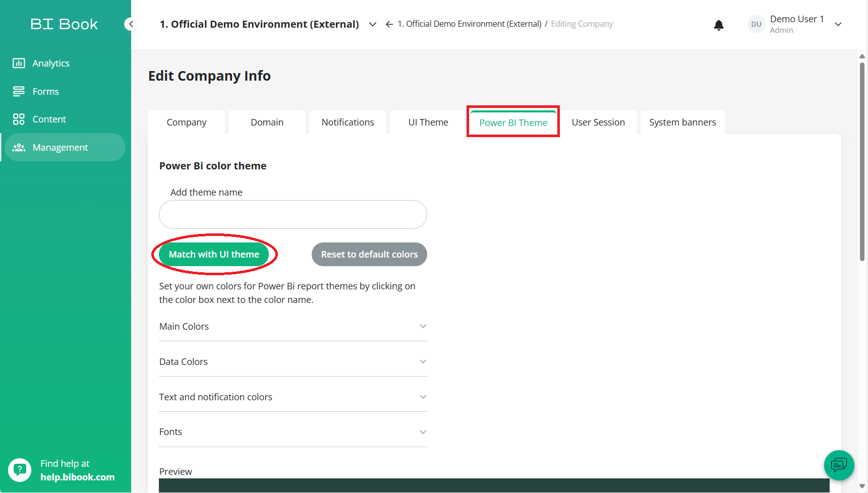Image resolution: width=868 pixels, height=493 pixels.
Task: Click the DU user avatar
Action: pyautogui.click(x=756, y=24)
